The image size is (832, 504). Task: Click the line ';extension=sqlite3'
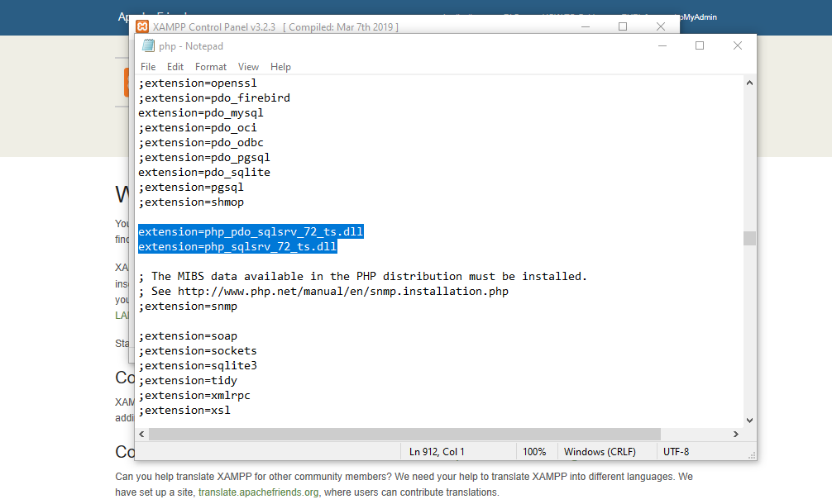coord(198,365)
